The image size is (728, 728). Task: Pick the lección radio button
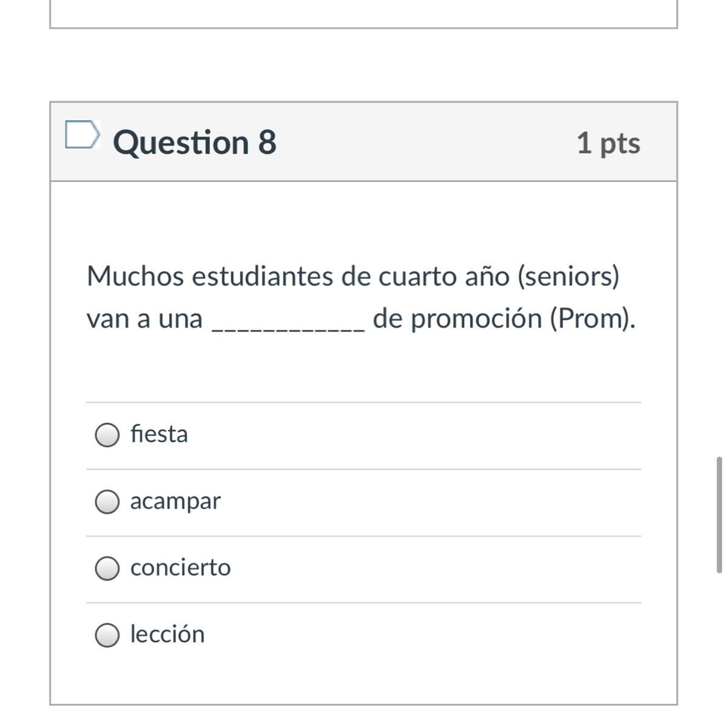point(107,635)
